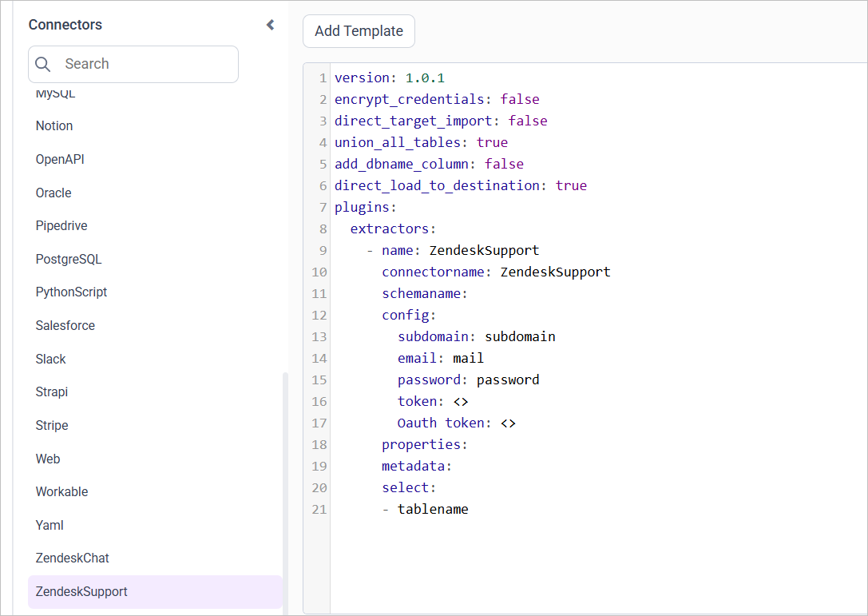Open the Notion connector
Image resolution: width=868 pixels, height=616 pixels.
click(x=54, y=125)
